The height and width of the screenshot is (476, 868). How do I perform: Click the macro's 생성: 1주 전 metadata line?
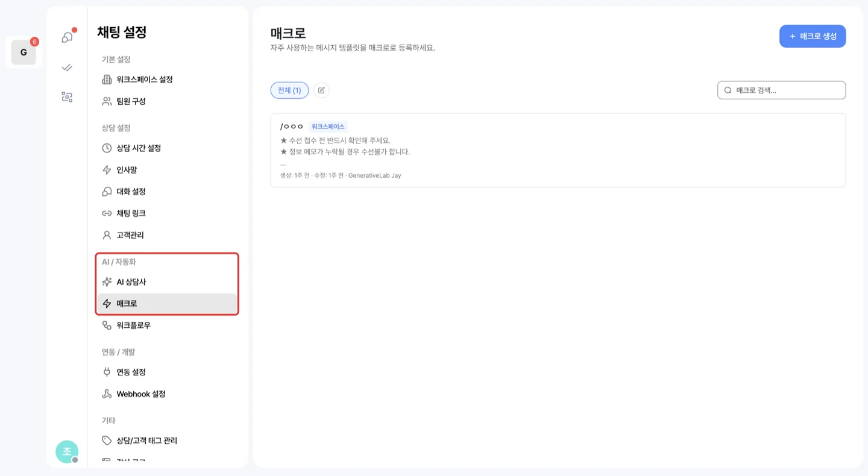(x=341, y=175)
